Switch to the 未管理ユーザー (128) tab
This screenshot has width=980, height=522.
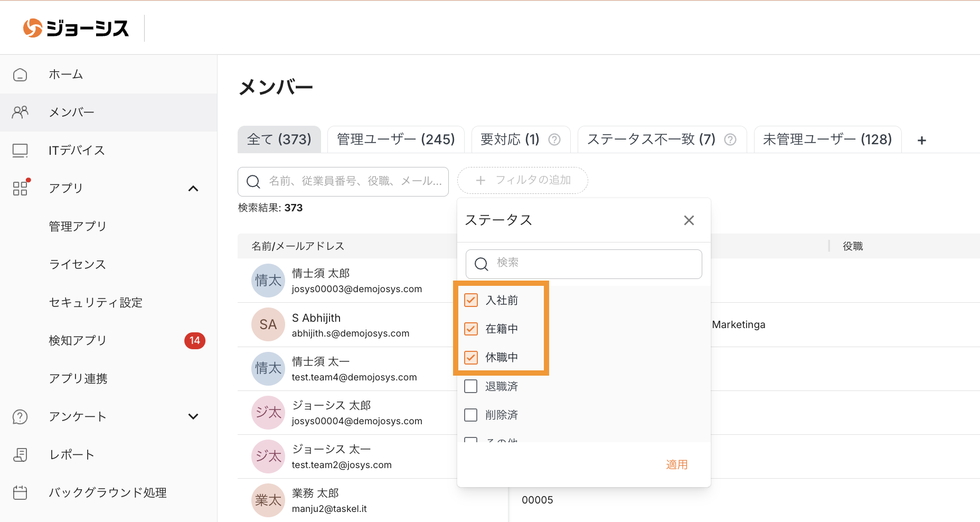pos(827,139)
